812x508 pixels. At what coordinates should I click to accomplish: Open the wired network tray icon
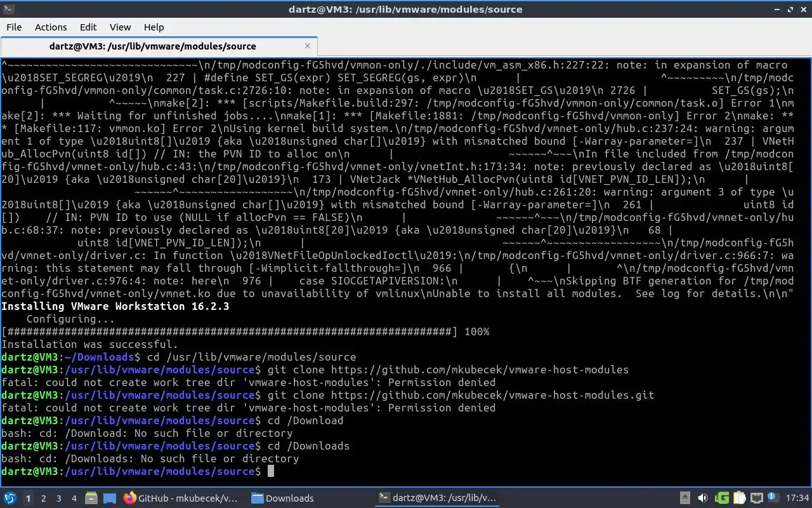click(x=757, y=498)
